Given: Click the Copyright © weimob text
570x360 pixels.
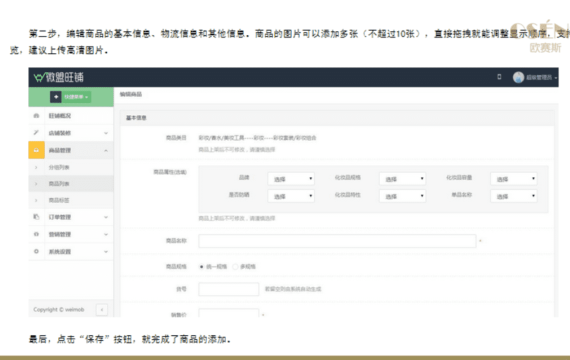Looking at the screenshot, I should pyautogui.click(x=59, y=309).
